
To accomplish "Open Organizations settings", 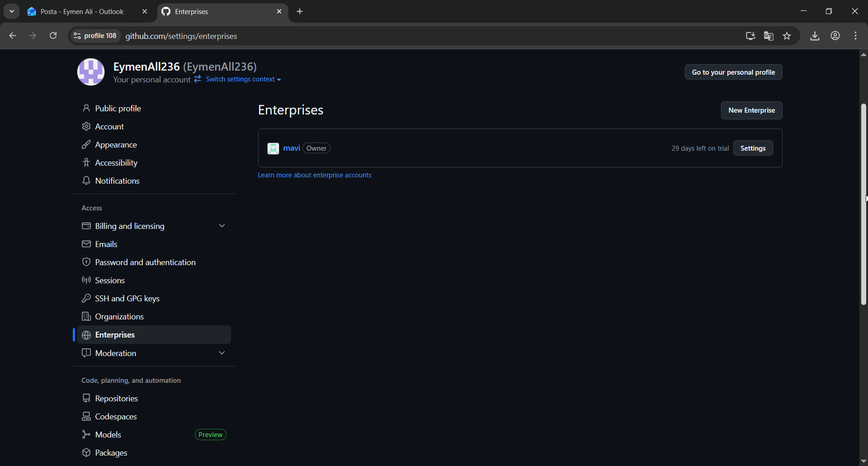I will pyautogui.click(x=154, y=317).
